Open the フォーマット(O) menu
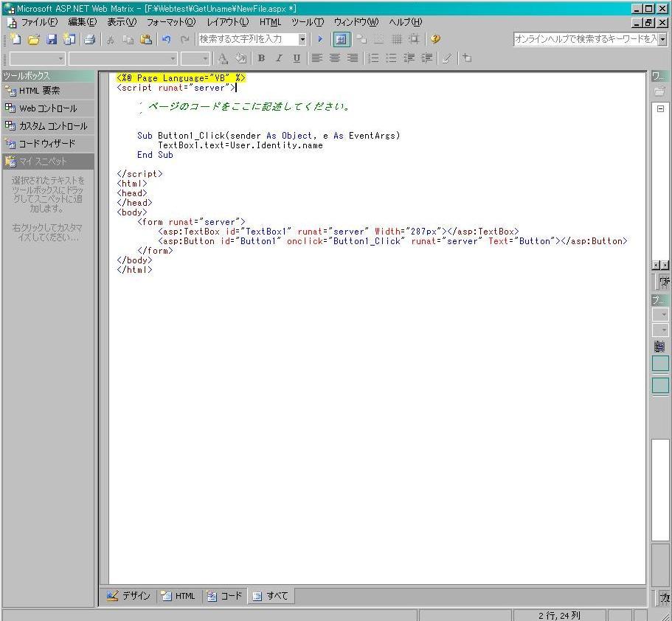This screenshot has width=672, height=621. click(x=171, y=22)
